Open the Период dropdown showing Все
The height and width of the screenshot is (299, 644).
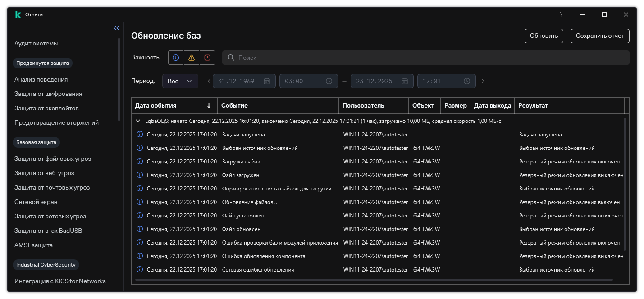pos(180,81)
